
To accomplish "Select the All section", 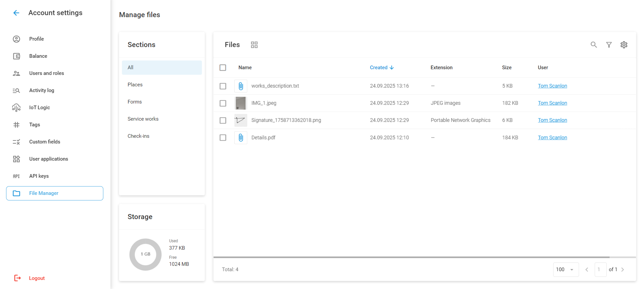I will [x=162, y=68].
